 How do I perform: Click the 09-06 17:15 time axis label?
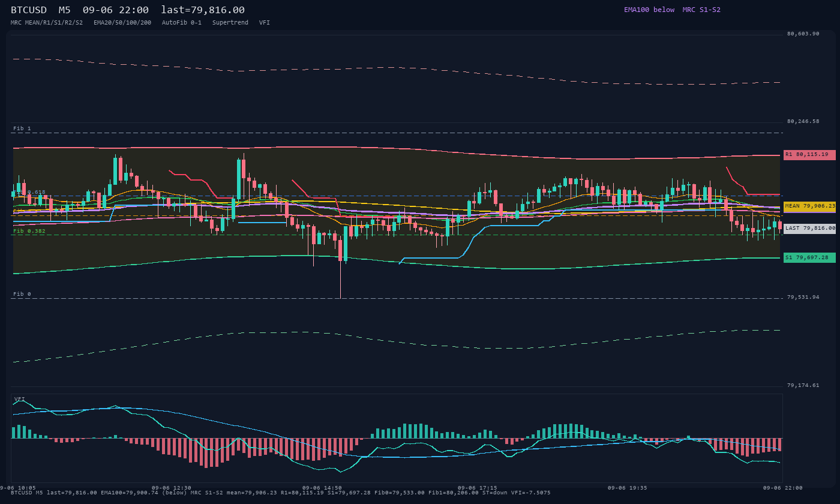pyautogui.click(x=477, y=488)
